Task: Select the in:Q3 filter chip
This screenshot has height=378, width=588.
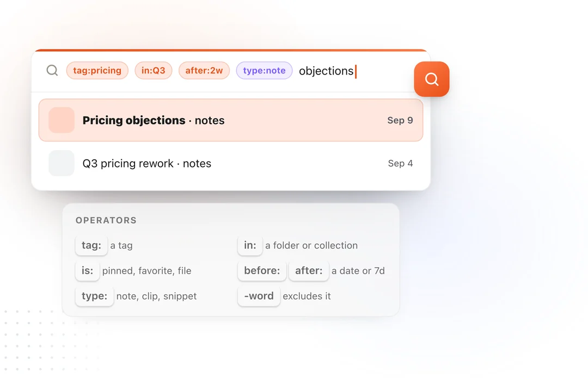Action: [154, 70]
